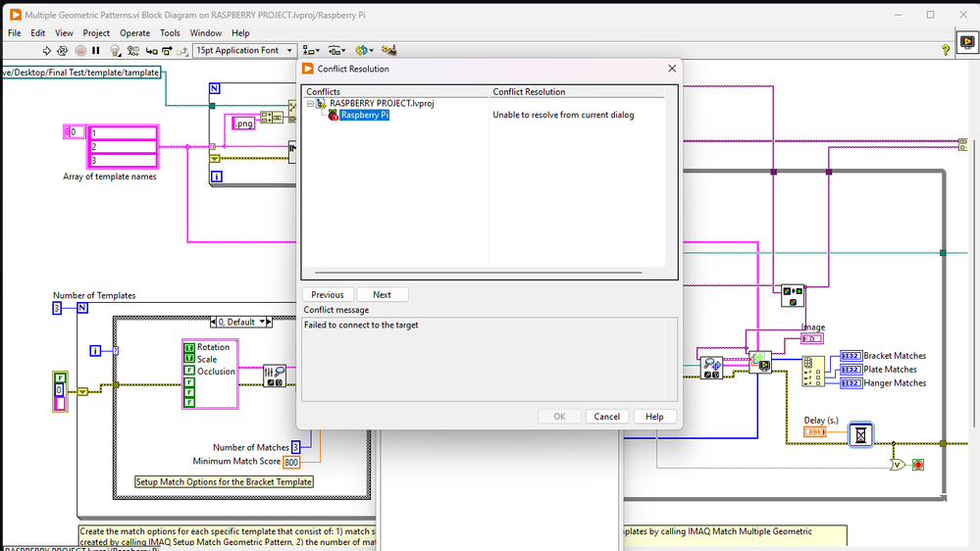Click the Step Over toolbar icon
The height and width of the screenshot is (551, 980).
pos(167,51)
